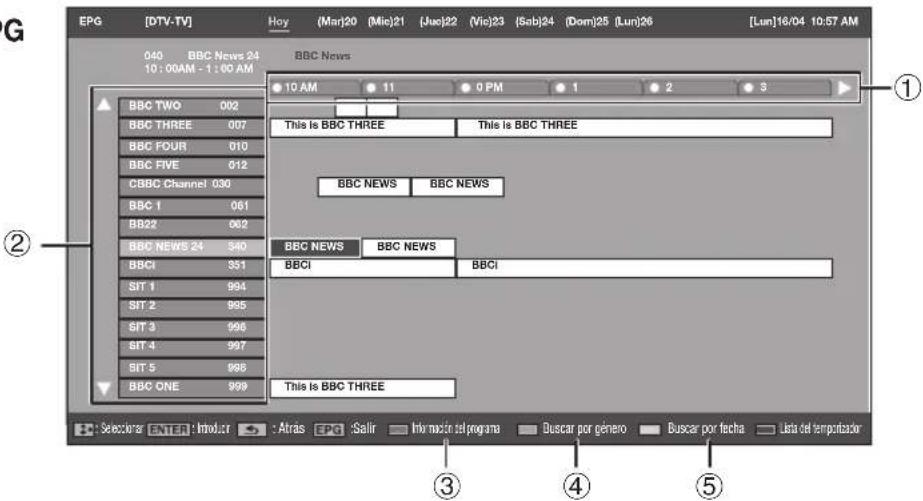Select channel BBC FIVE 012
Viewport: 923px width, 501px height.
[x=191, y=166]
